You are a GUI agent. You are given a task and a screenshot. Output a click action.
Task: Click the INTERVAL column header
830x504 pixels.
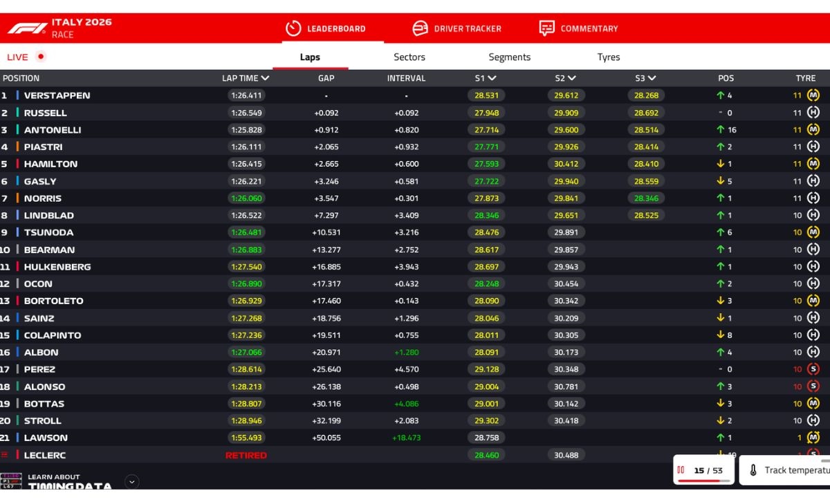[x=406, y=78]
